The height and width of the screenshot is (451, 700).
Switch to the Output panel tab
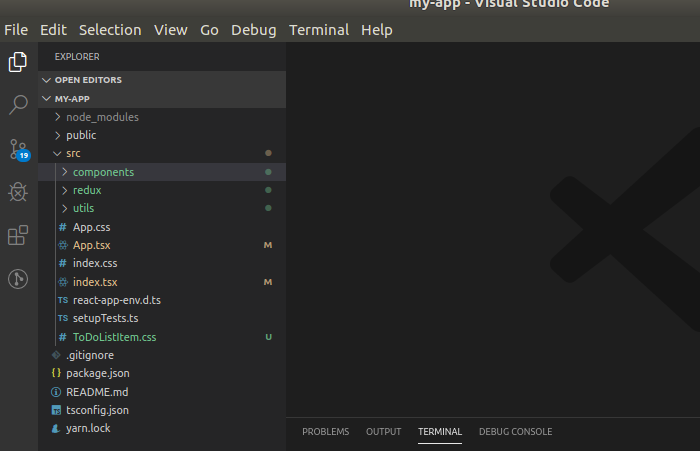(383, 432)
